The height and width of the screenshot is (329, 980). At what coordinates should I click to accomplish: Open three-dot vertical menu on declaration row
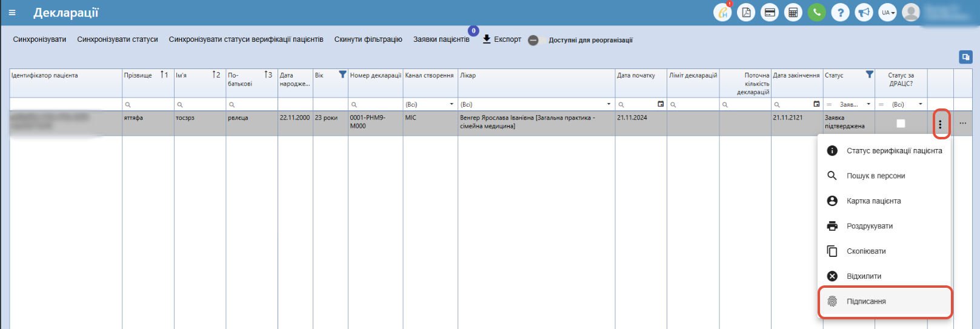point(940,124)
